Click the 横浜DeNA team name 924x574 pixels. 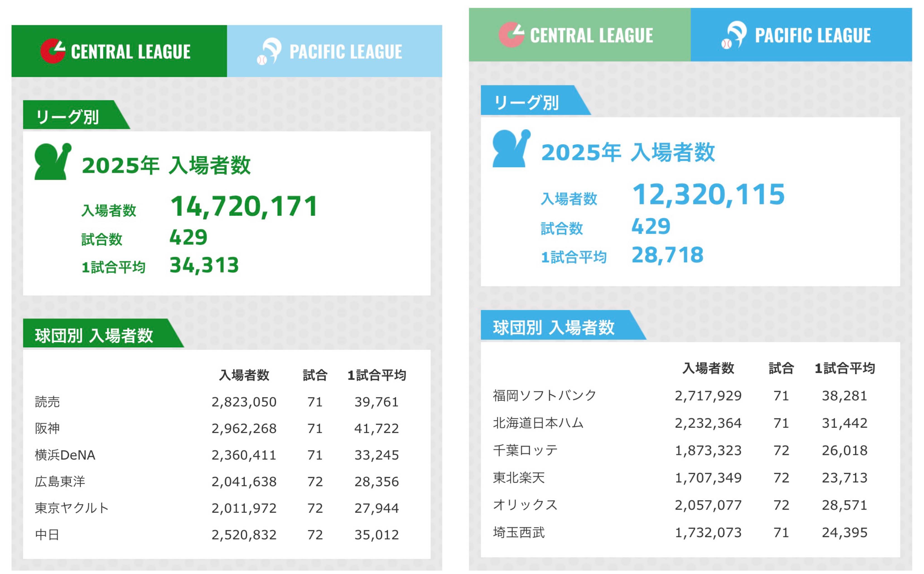click(65, 455)
